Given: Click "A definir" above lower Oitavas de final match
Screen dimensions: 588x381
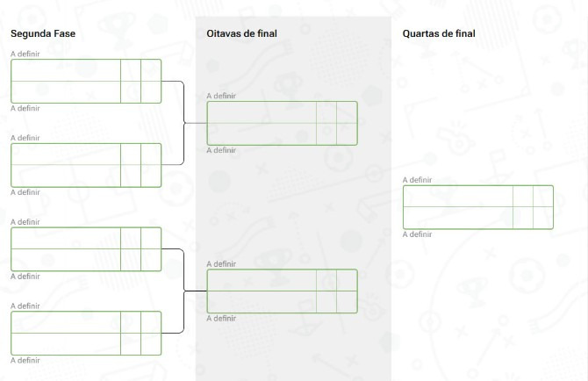Looking at the screenshot, I should [221, 264].
